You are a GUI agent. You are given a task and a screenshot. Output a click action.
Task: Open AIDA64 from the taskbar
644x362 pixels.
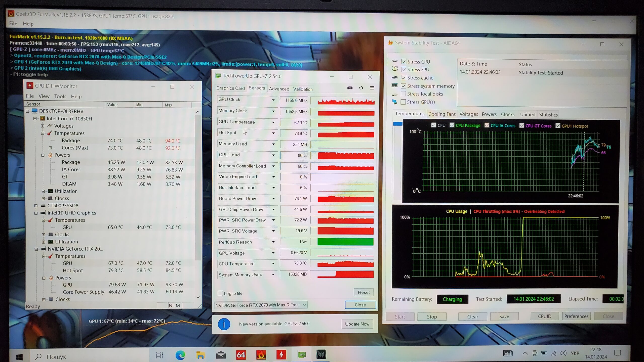241,355
